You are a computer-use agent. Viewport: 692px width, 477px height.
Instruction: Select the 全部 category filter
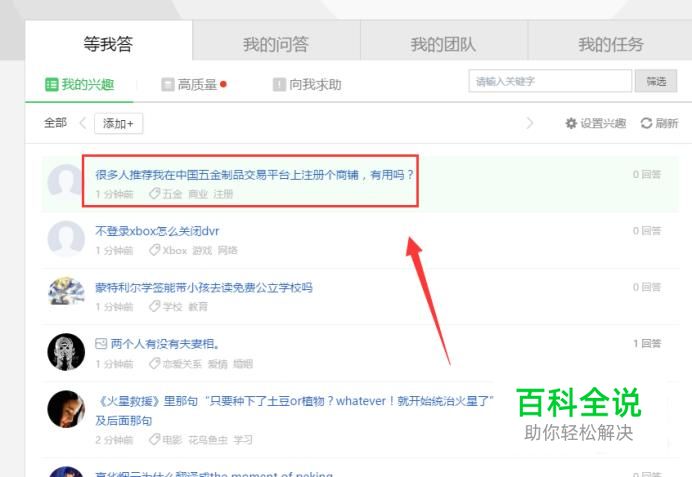tap(56, 123)
